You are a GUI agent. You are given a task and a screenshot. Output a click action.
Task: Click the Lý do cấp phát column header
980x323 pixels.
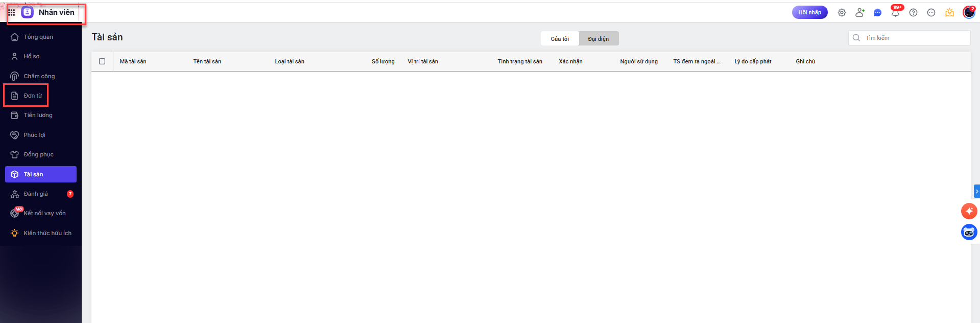pos(753,61)
